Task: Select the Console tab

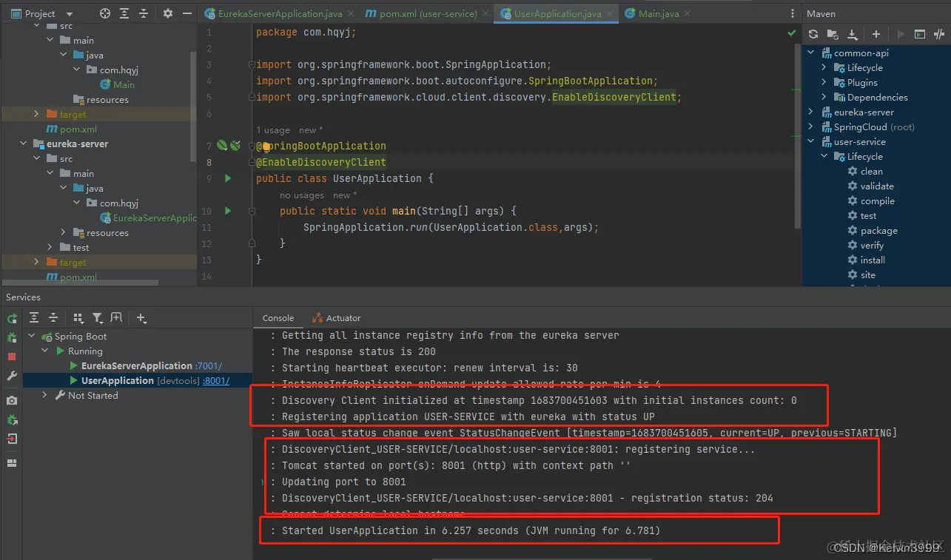Action: [x=278, y=318]
